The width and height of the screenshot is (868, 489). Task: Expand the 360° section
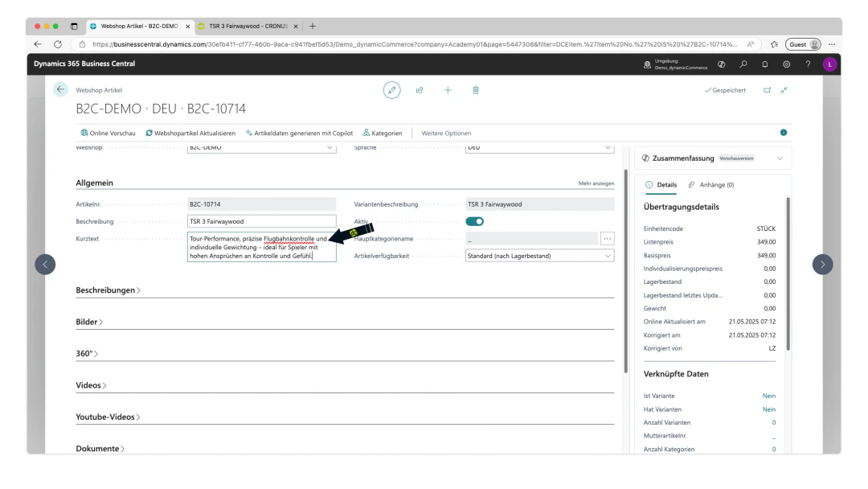point(87,353)
